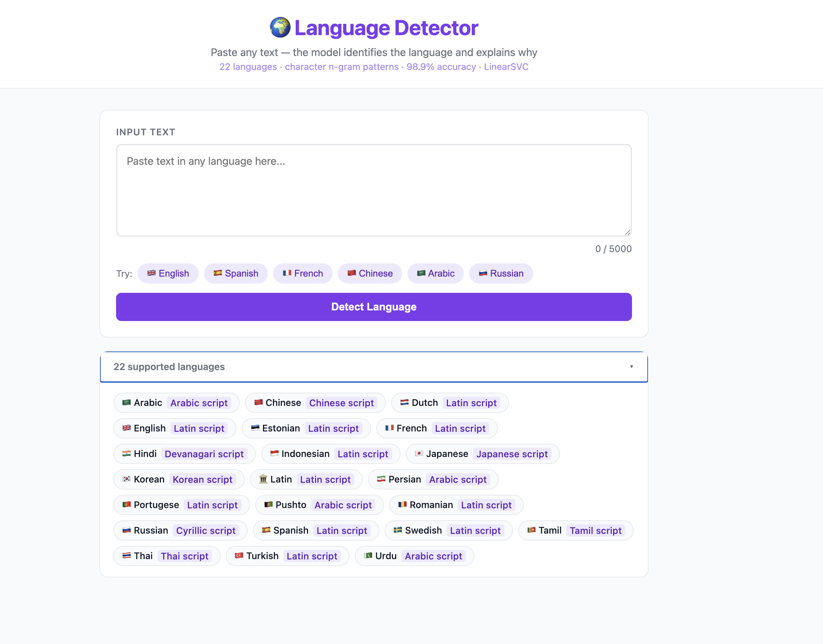823x644 pixels.
Task: Click the Chinese script tag
Action: coord(341,402)
